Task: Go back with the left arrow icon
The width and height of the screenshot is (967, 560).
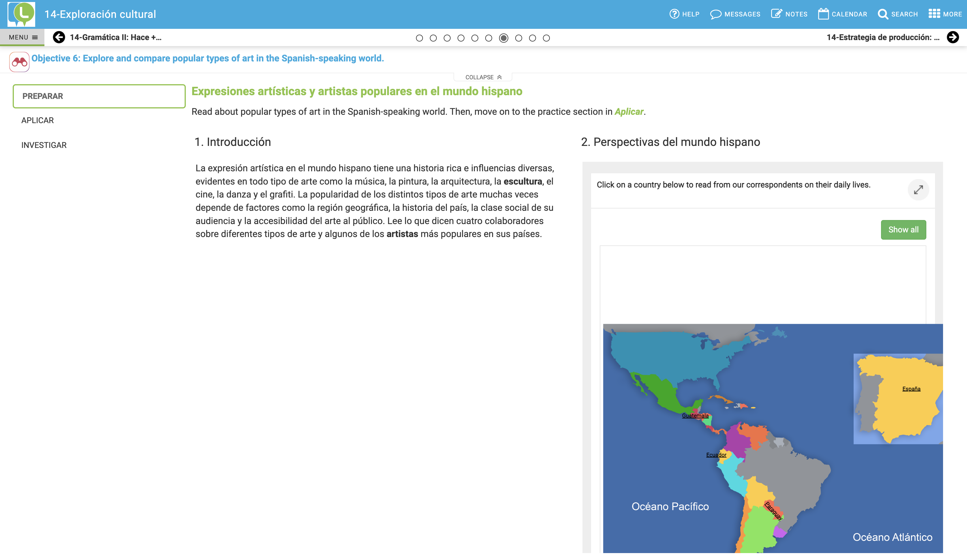Action: click(59, 37)
